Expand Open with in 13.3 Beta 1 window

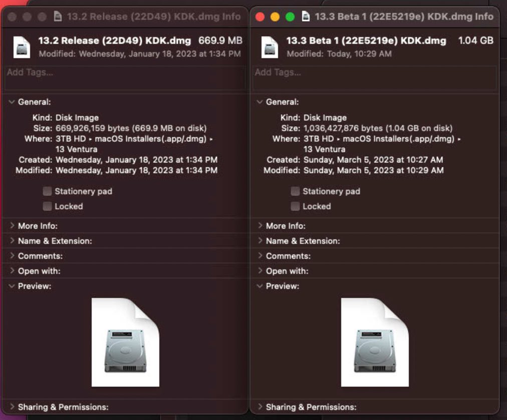click(260, 271)
